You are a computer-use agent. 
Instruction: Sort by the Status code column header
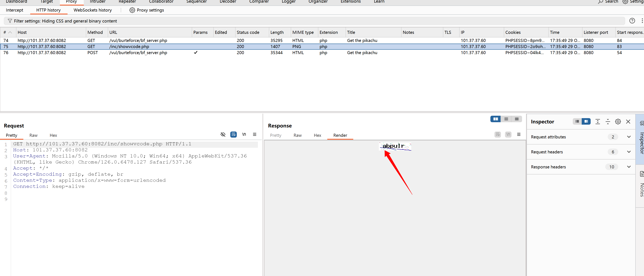click(248, 32)
